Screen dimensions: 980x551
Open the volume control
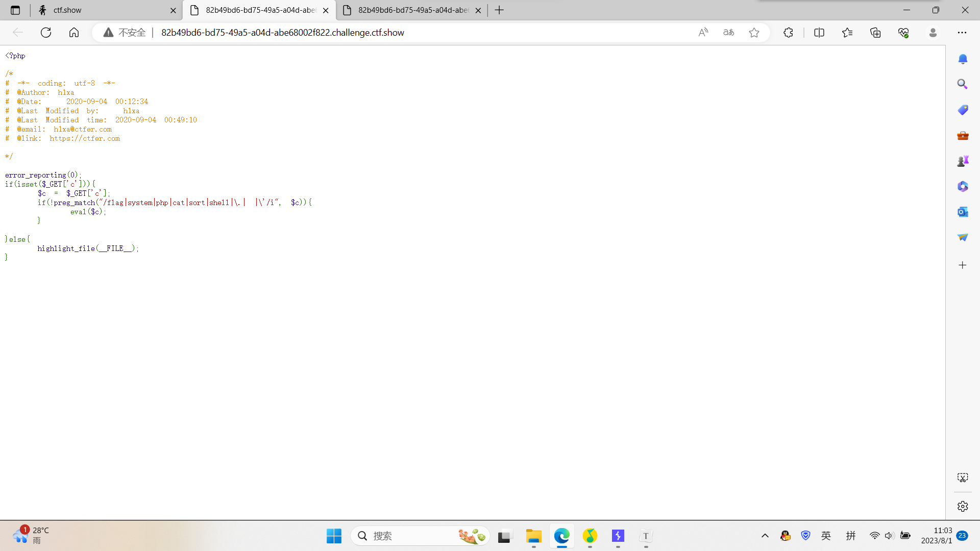pos(890,536)
